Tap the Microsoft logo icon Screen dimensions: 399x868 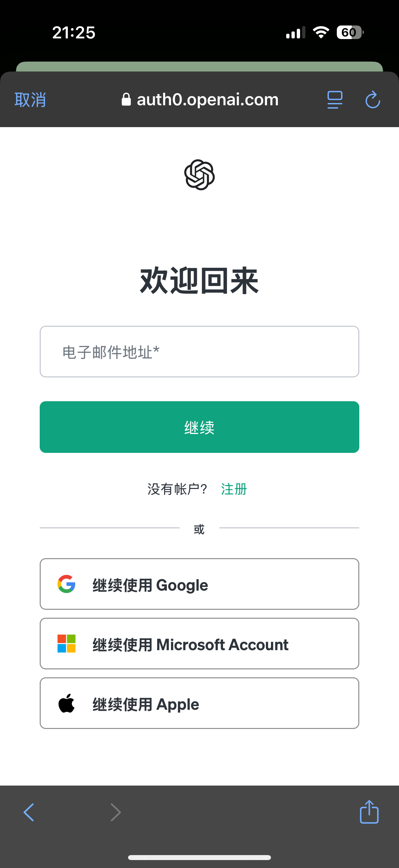pos(66,644)
